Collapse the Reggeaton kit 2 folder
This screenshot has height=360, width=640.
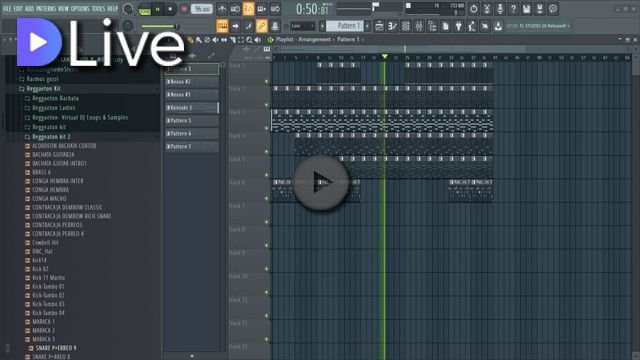point(47,137)
